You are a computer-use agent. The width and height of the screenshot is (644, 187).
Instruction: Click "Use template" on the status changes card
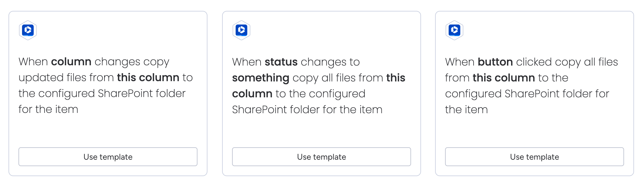[x=321, y=157]
